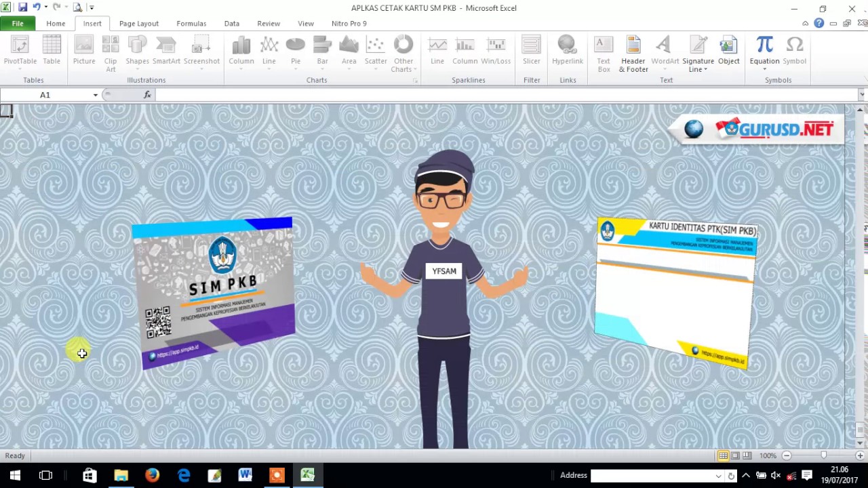The width and height of the screenshot is (868, 488).
Task: Expand the Charts dialog launcher
Action: [x=416, y=81]
